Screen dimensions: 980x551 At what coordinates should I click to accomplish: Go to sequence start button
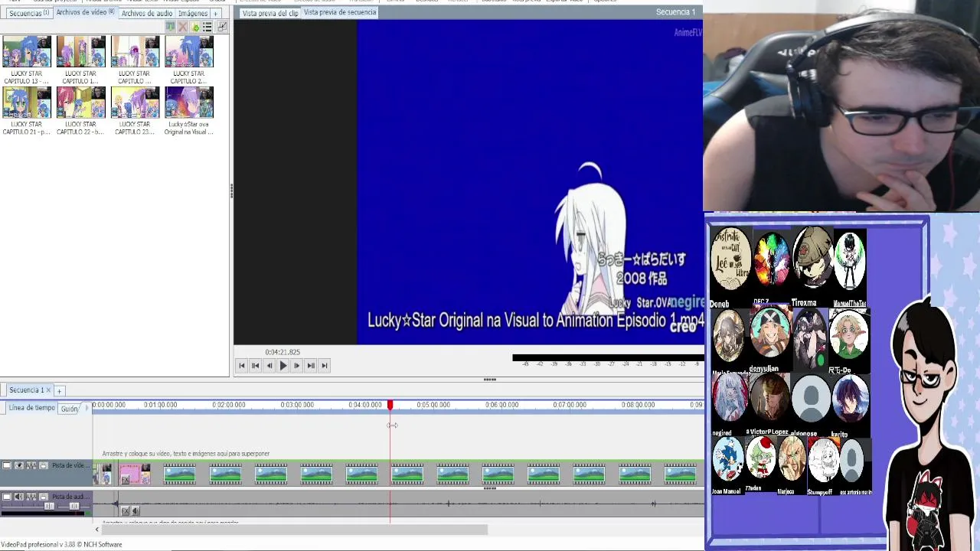[242, 366]
